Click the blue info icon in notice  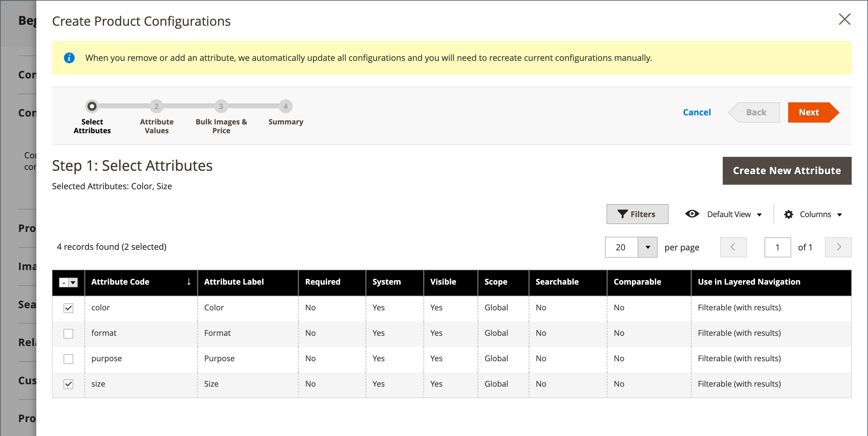click(69, 58)
